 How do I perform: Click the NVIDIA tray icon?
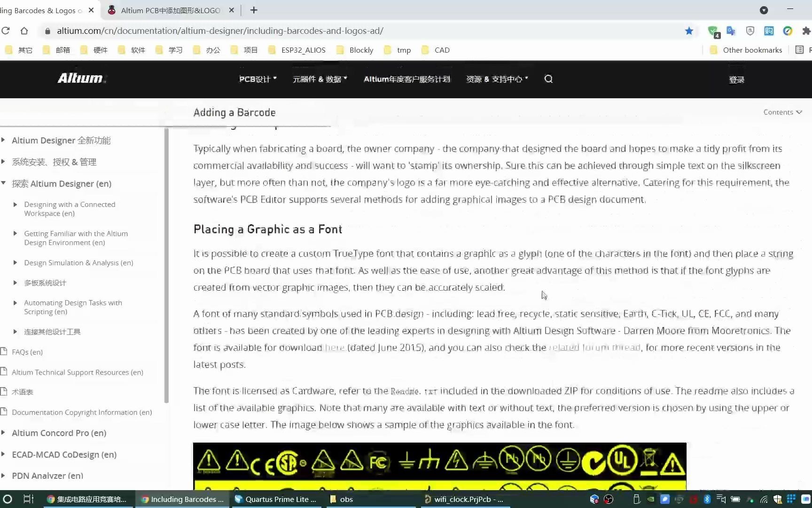pos(651,499)
